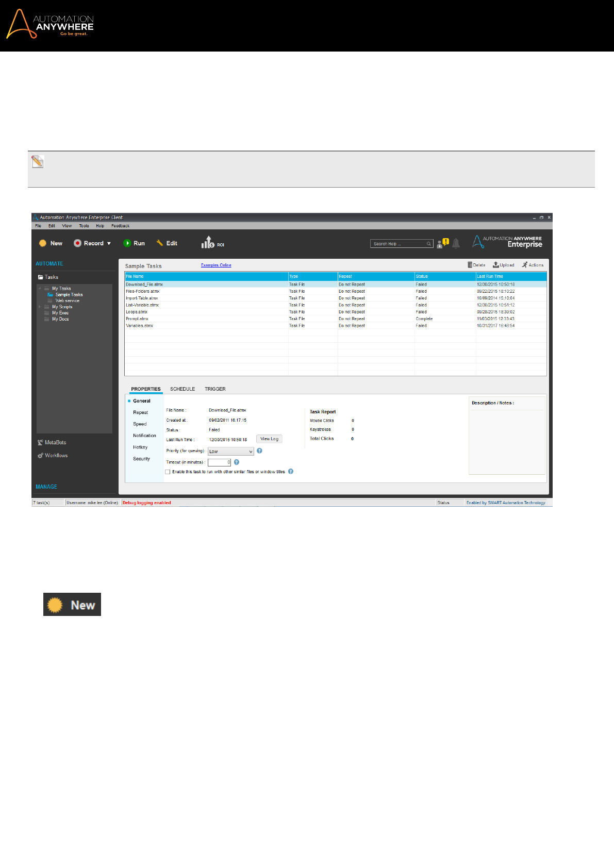The image size is (614, 868).
Task: Select the Security properties section
Action: pyautogui.click(x=141, y=459)
